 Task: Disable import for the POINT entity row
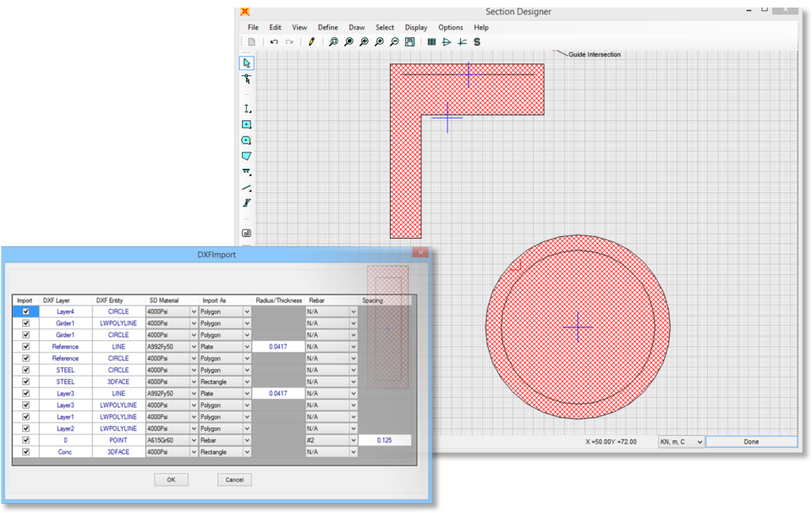[x=26, y=440]
